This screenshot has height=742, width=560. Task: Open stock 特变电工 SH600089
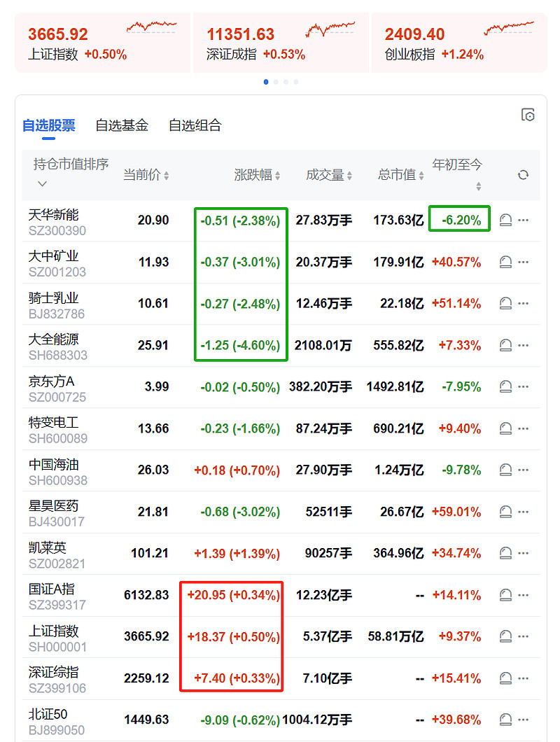pos(58,430)
